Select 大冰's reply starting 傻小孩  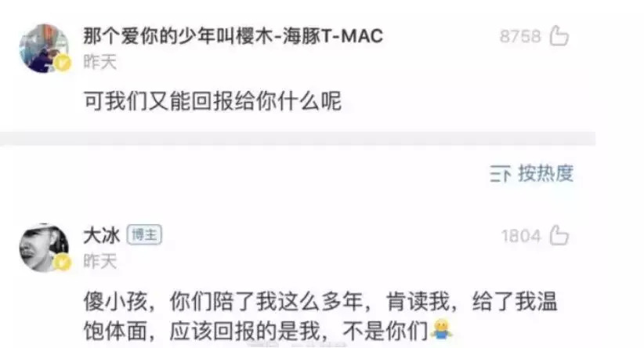pos(320,316)
